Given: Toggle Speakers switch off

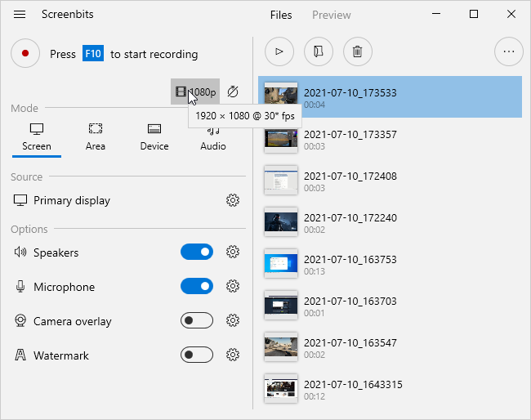Looking at the screenshot, I should tap(197, 252).
